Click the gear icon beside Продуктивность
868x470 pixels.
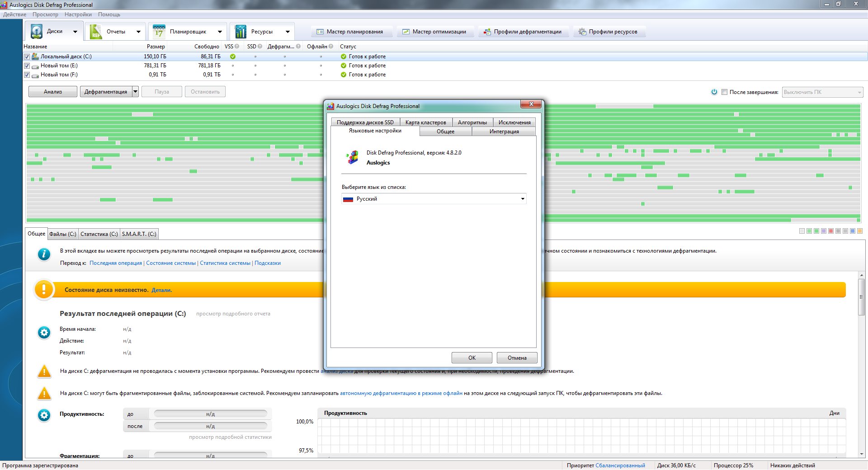(x=44, y=415)
